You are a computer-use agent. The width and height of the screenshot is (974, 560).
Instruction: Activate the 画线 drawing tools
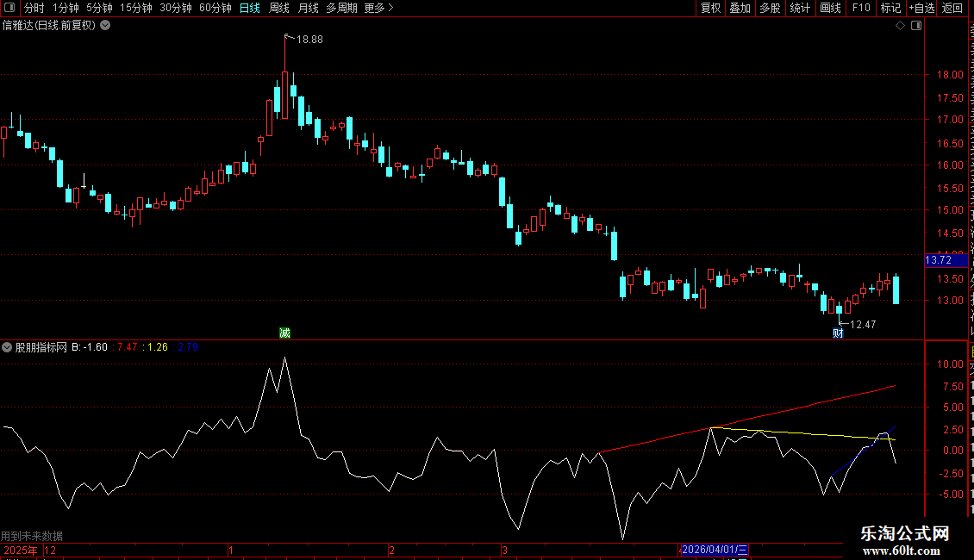[x=830, y=8]
